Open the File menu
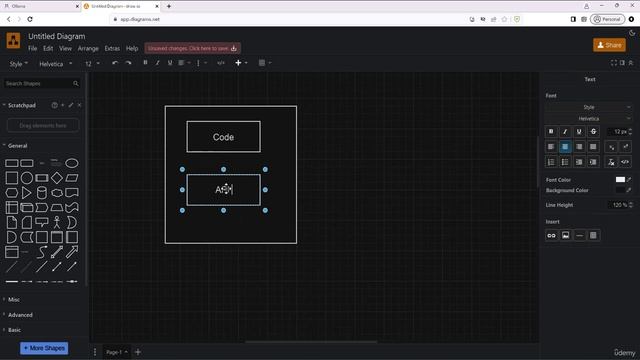The width and height of the screenshot is (640, 360). point(33,49)
